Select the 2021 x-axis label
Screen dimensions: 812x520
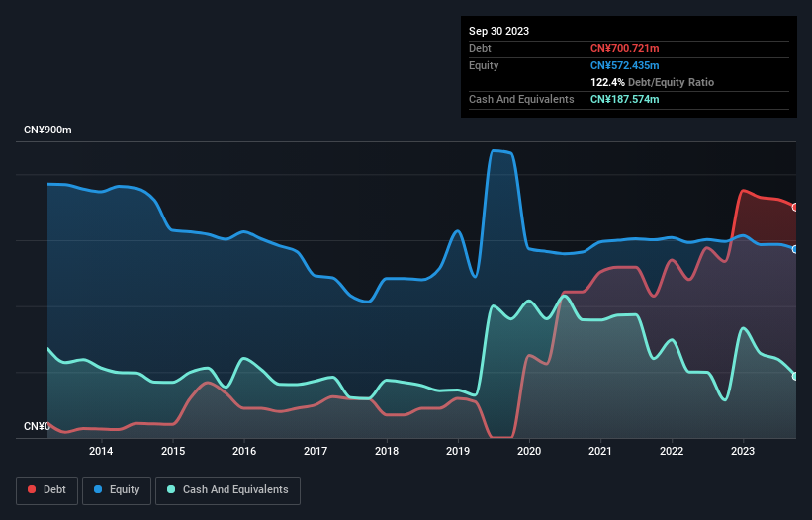pos(600,451)
